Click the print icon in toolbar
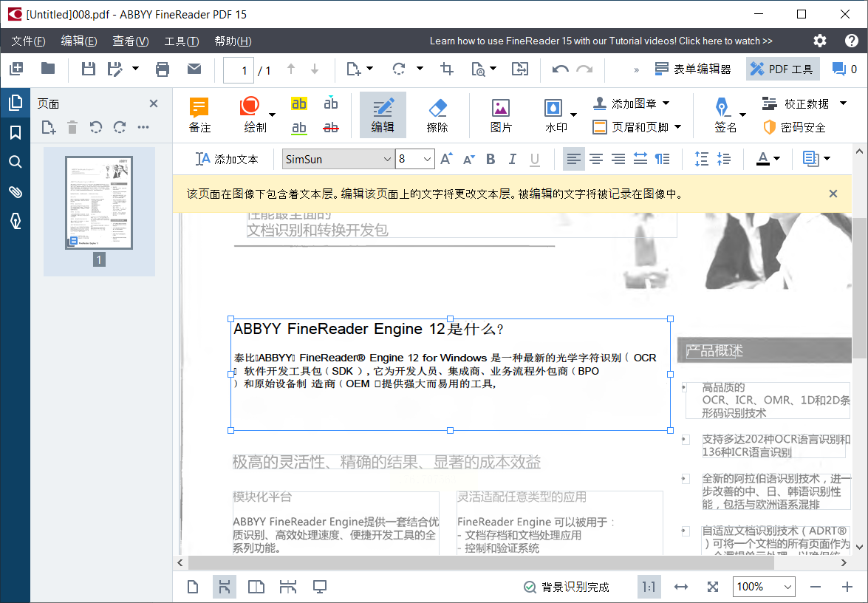The image size is (868, 603). [x=163, y=69]
